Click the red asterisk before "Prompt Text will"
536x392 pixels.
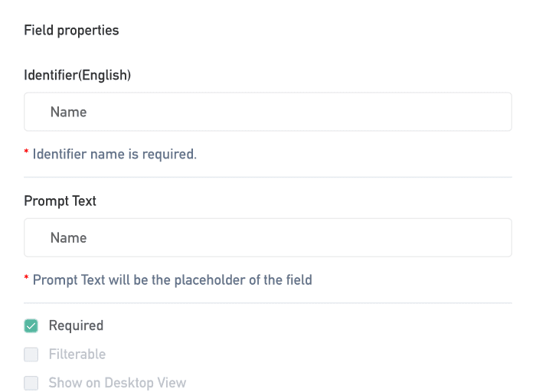click(27, 278)
